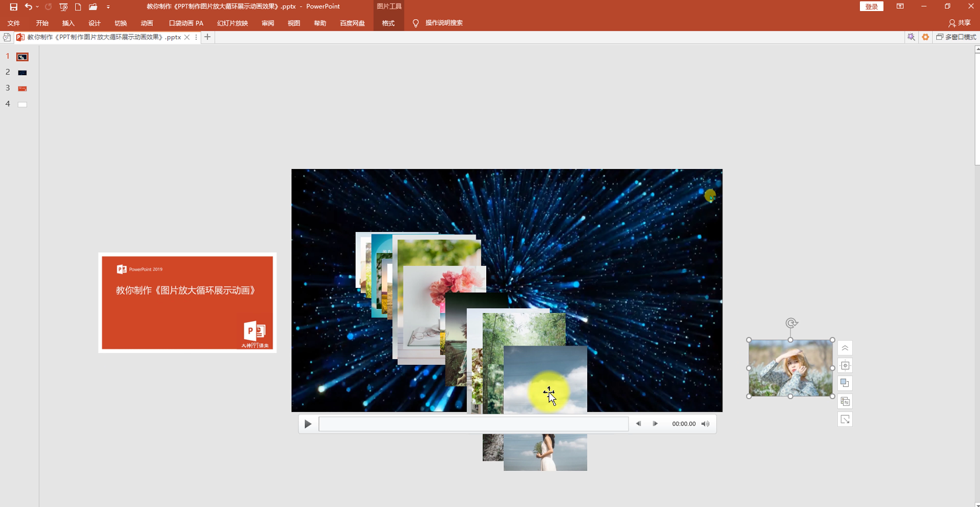Click the Save icon in quick access toolbar
980x507 pixels.
pos(13,7)
